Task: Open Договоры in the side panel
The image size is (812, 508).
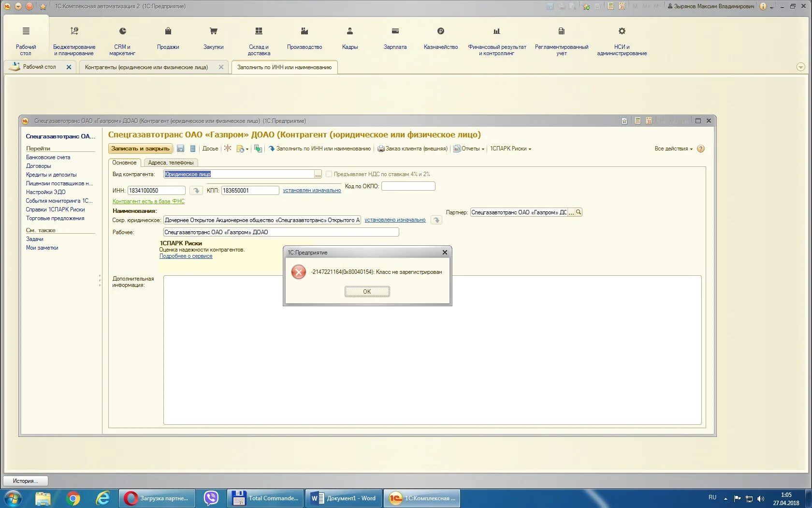Action: 38,166
